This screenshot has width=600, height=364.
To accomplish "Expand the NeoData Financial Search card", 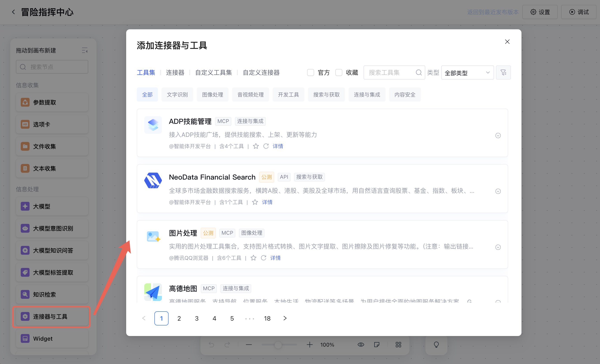I will click(498, 191).
